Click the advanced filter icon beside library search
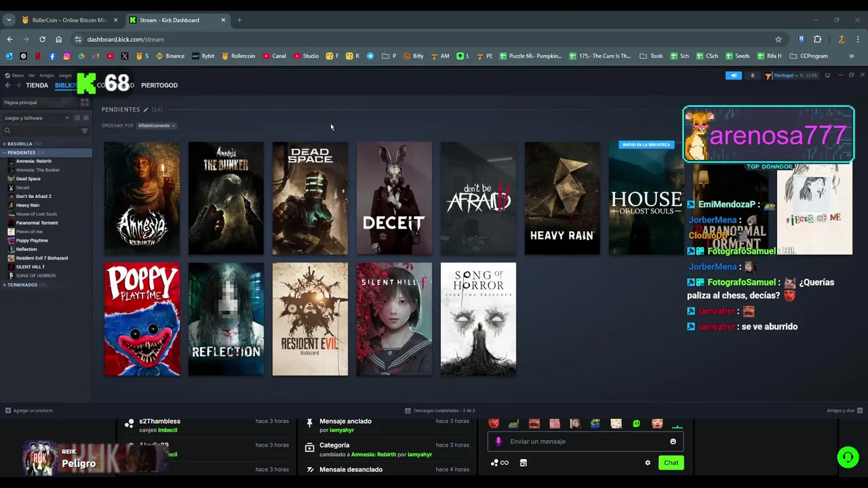 (85, 130)
